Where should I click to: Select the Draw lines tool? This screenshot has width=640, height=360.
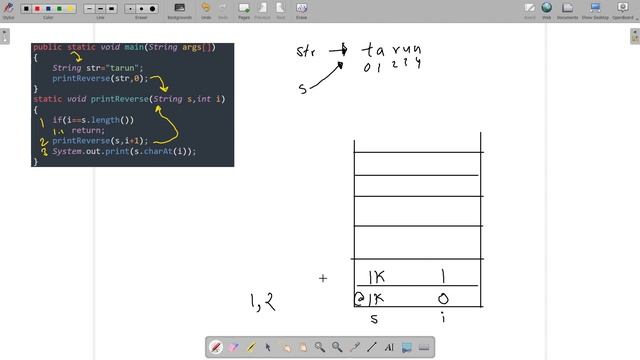[x=371, y=347]
